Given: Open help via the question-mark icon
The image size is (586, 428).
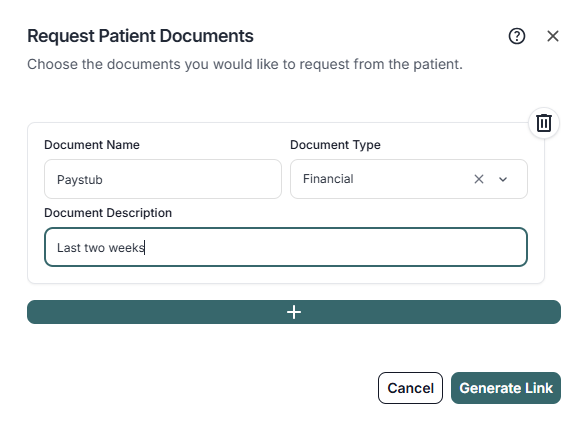Looking at the screenshot, I should pos(517,36).
